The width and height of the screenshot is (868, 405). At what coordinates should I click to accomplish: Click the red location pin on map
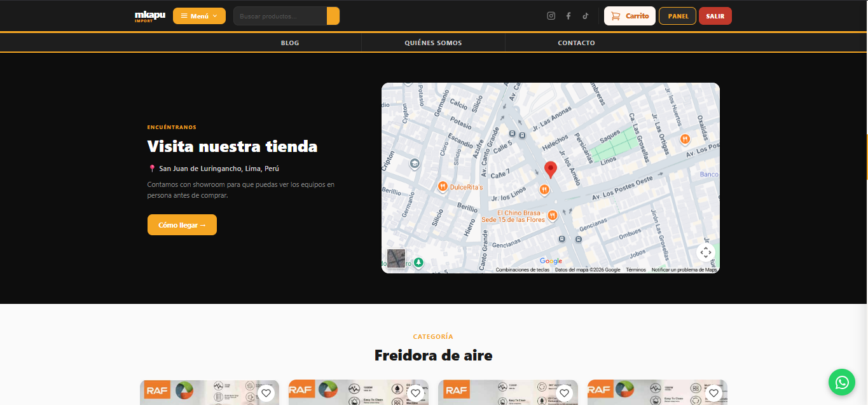tap(551, 170)
